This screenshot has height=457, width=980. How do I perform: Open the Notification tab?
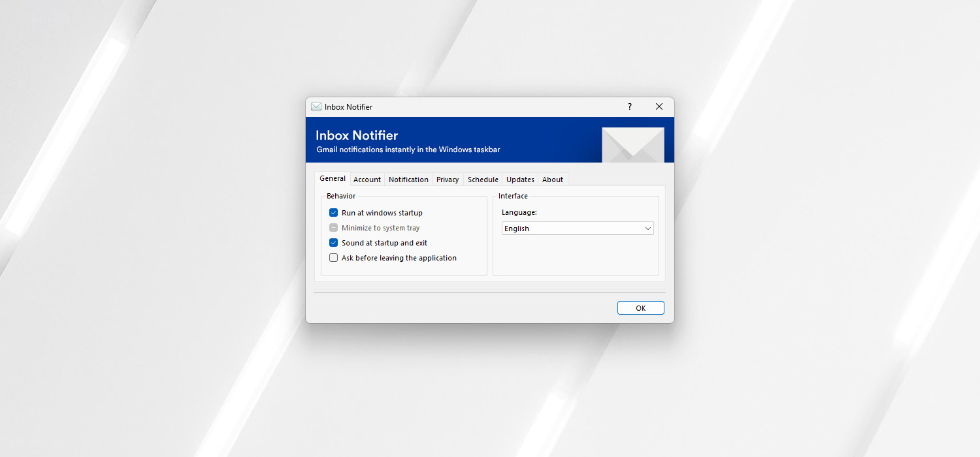pyautogui.click(x=408, y=180)
